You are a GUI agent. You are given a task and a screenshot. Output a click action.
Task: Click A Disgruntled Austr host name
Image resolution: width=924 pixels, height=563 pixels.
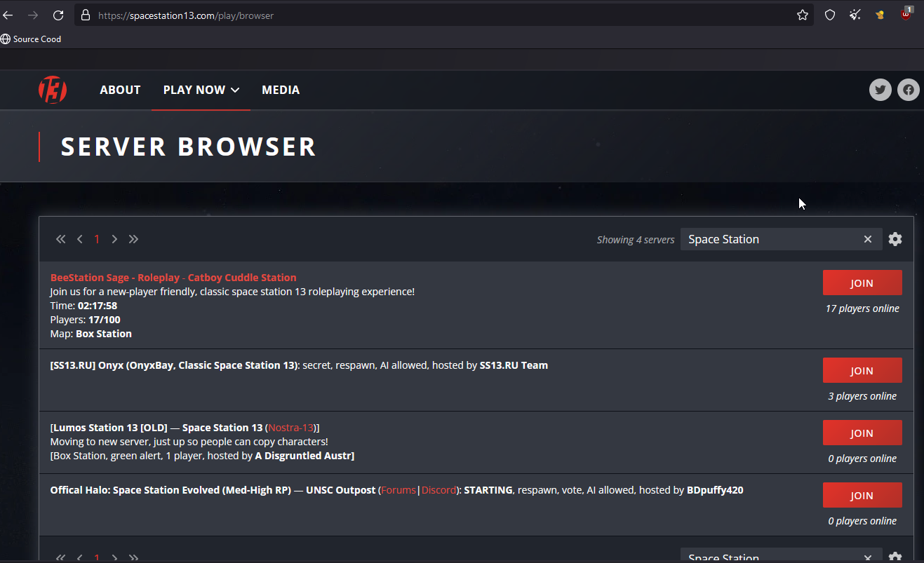tap(304, 456)
